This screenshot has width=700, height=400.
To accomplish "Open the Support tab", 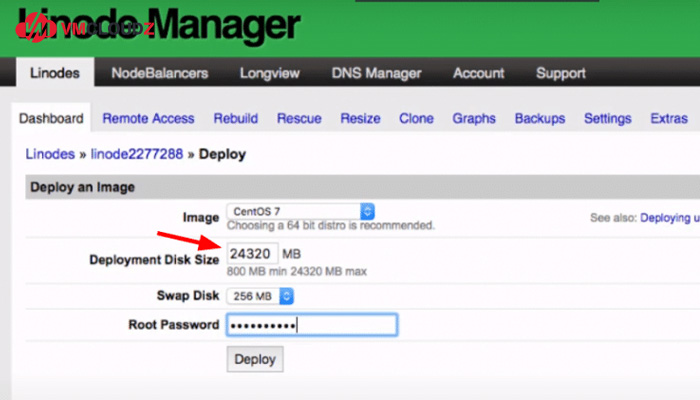I will point(561,73).
